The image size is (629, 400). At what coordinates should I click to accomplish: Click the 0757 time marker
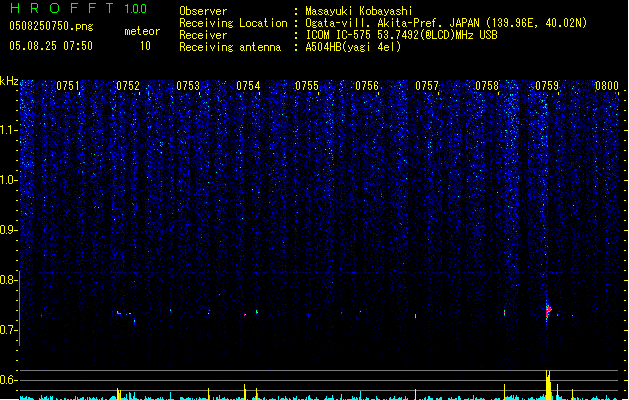tap(427, 86)
